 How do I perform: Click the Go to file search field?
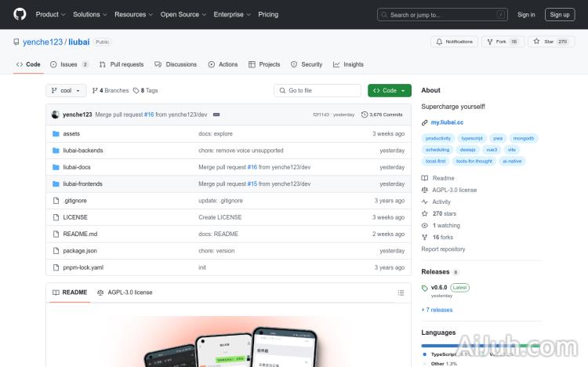pyautogui.click(x=318, y=91)
